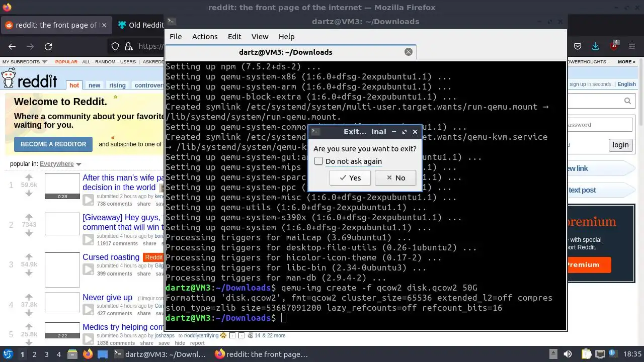
Task: Open the tracking protection shield icon
Action: [115, 46]
